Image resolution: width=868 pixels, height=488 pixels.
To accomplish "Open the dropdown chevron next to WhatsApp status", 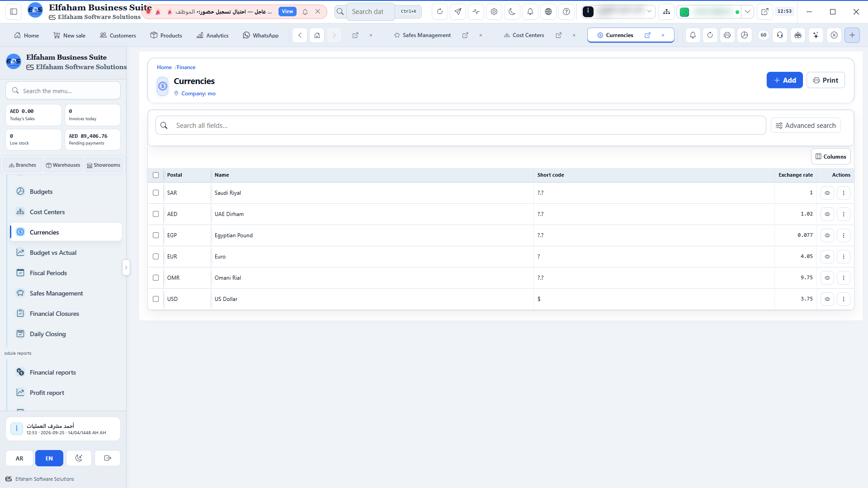I will [747, 12].
